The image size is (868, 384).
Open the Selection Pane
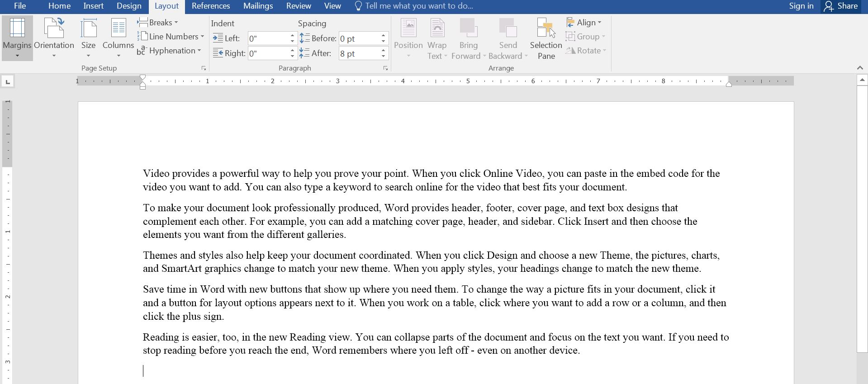tap(546, 38)
